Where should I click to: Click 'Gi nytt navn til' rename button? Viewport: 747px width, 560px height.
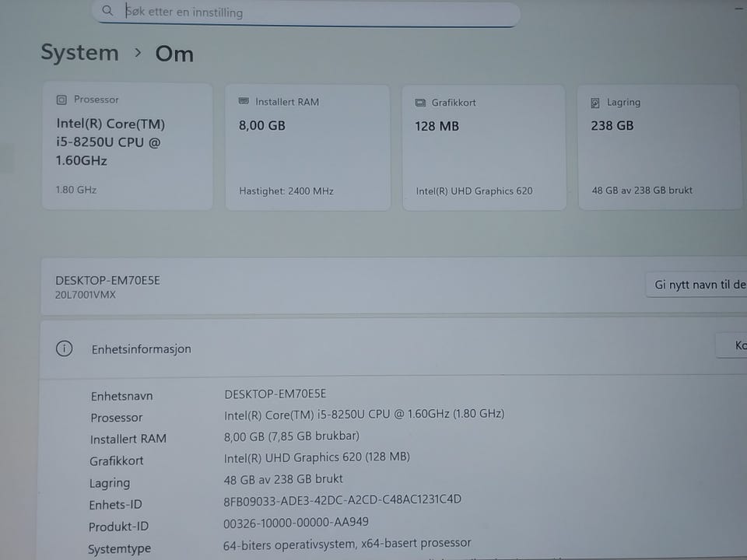pyautogui.click(x=696, y=285)
